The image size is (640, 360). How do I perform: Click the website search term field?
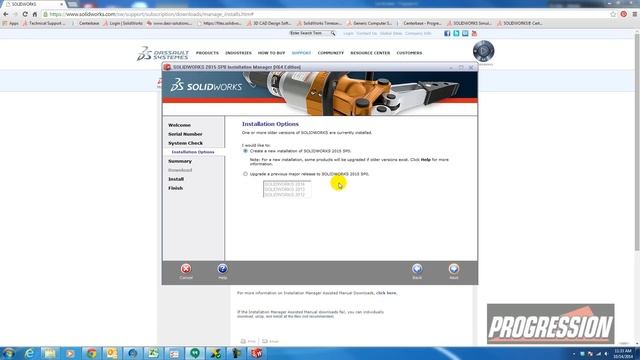[x=309, y=33]
